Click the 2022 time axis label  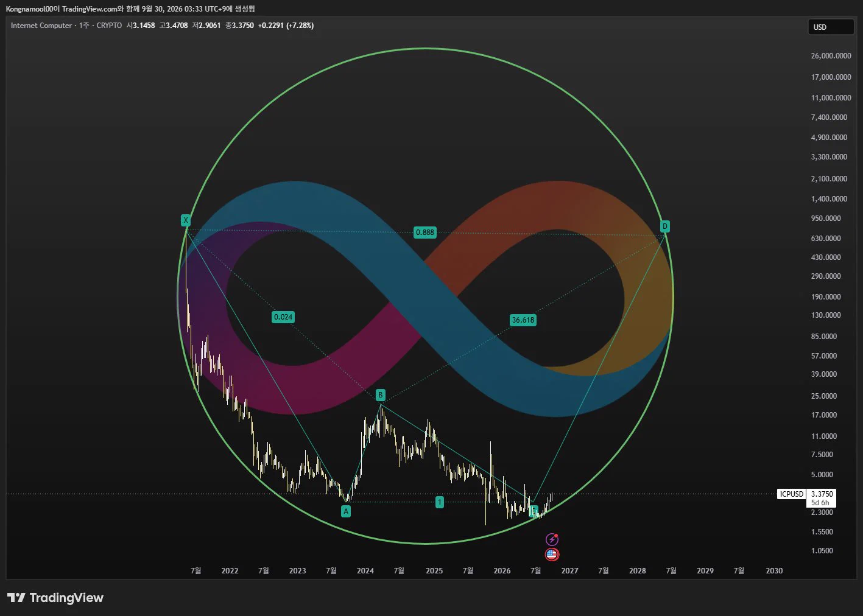tap(230, 571)
